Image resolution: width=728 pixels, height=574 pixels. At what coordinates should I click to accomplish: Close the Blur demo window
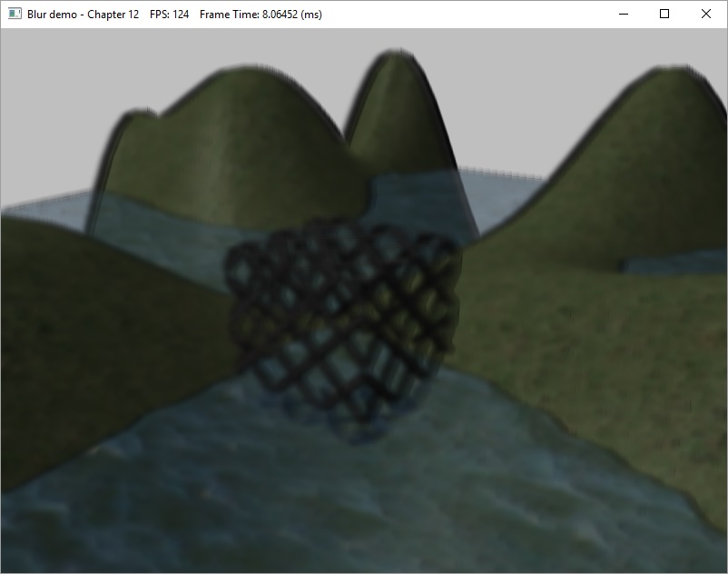tap(706, 15)
